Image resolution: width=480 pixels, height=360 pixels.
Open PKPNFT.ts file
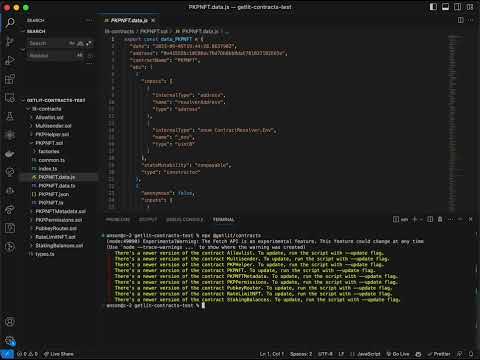pyautogui.click(x=51, y=203)
